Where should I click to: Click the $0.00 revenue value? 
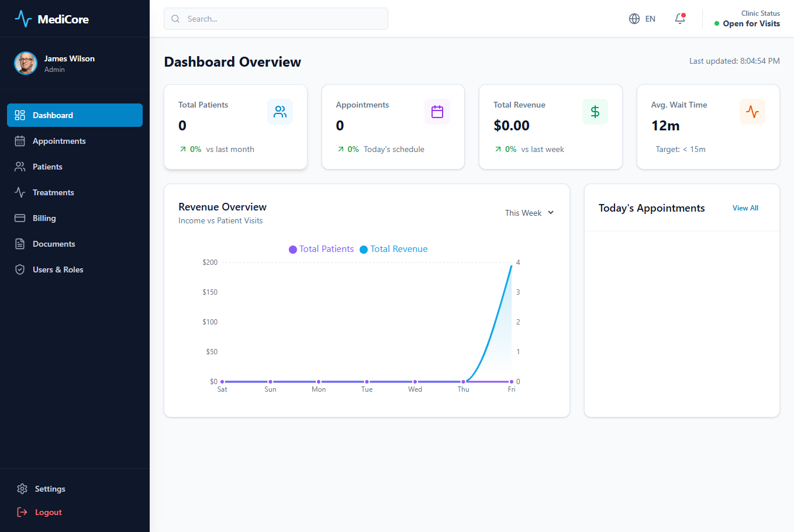[x=512, y=126]
